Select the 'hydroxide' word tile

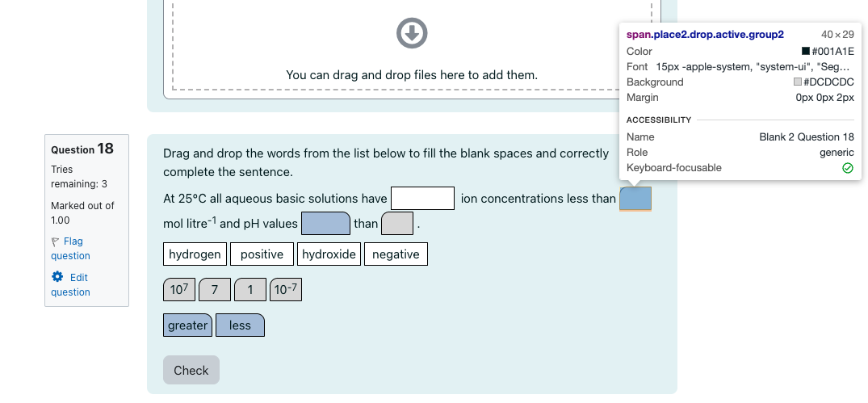click(x=329, y=254)
